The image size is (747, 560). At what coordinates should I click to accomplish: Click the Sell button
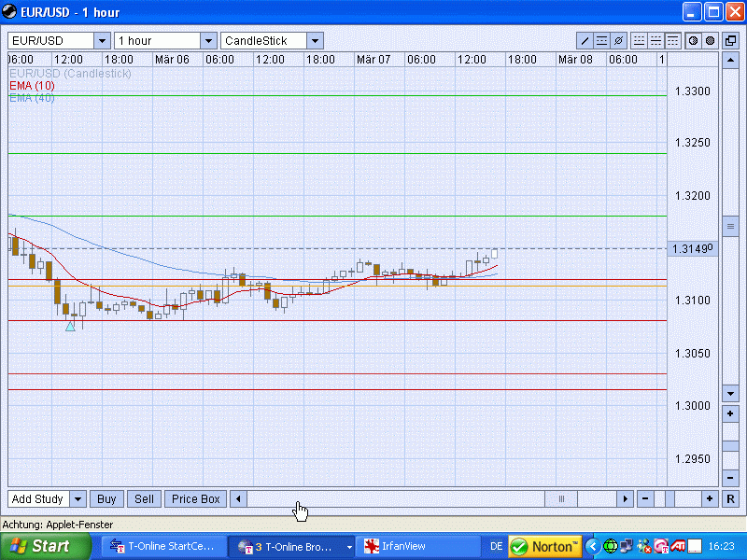[x=144, y=499]
